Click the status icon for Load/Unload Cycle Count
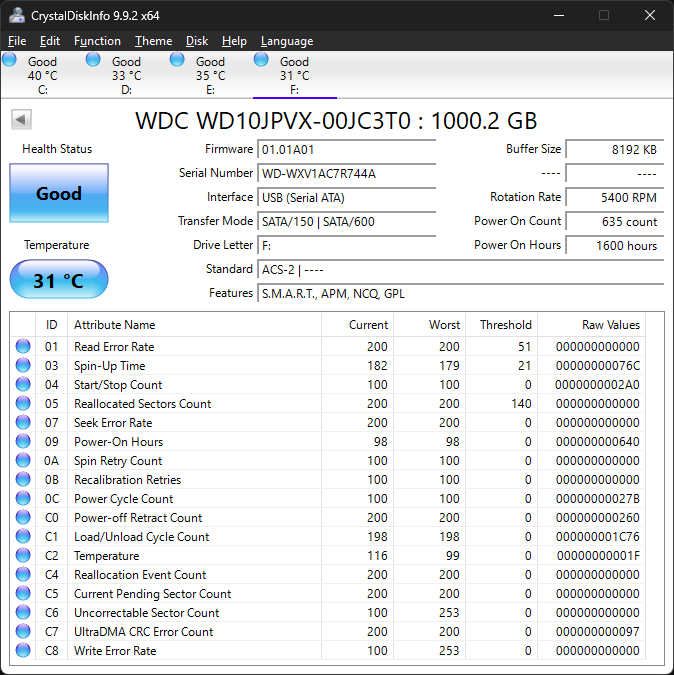The width and height of the screenshot is (674, 675). click(x=23, y=536)
